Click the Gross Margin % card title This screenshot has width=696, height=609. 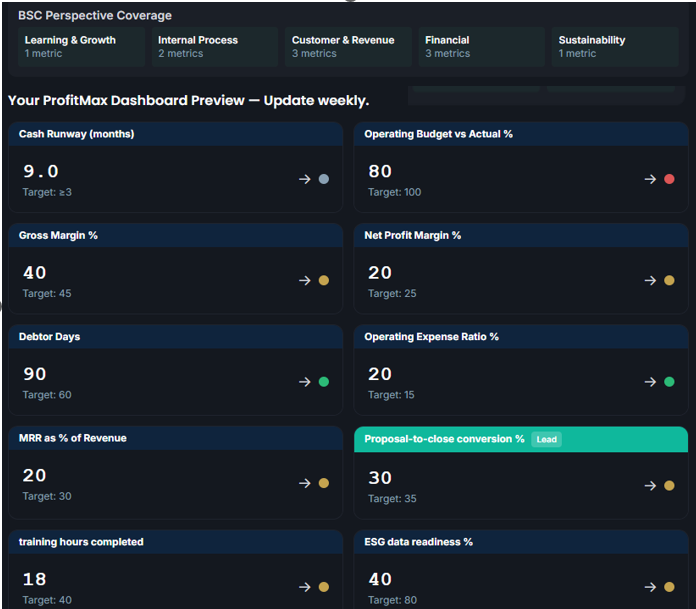(58, 235)
